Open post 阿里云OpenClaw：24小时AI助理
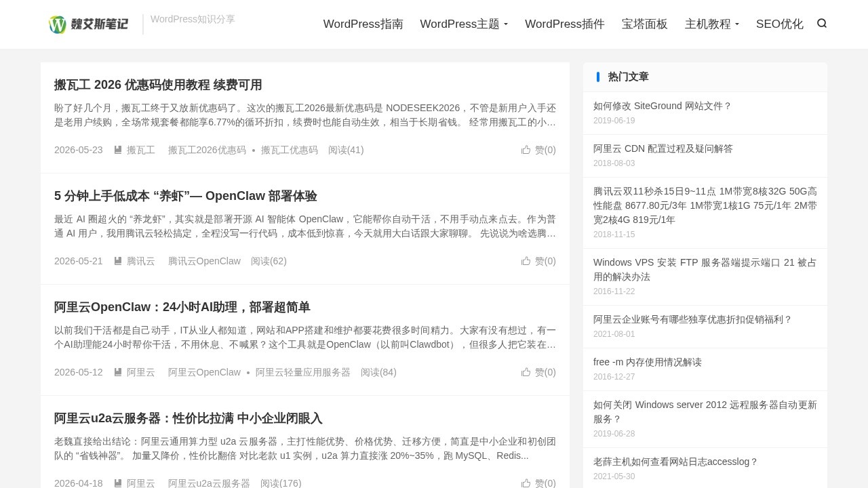This screenshot has width=868, height=488. point(182,307)
